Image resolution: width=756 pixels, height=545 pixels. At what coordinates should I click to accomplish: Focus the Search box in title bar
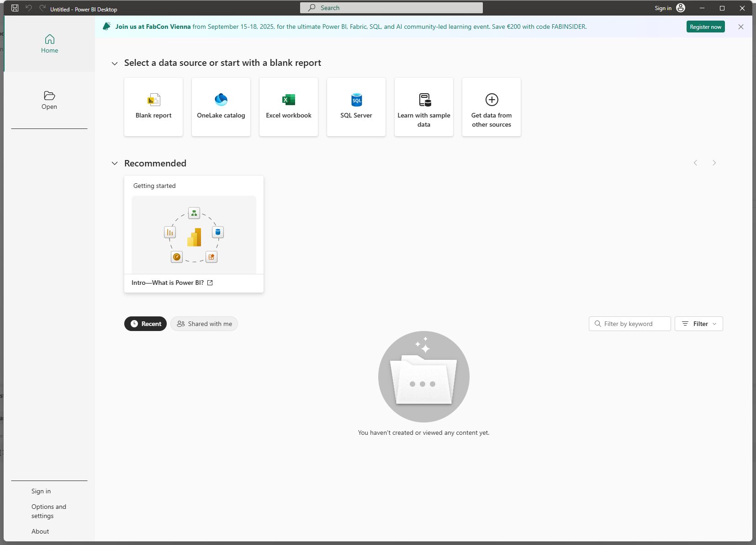click(x=391, y=8)
